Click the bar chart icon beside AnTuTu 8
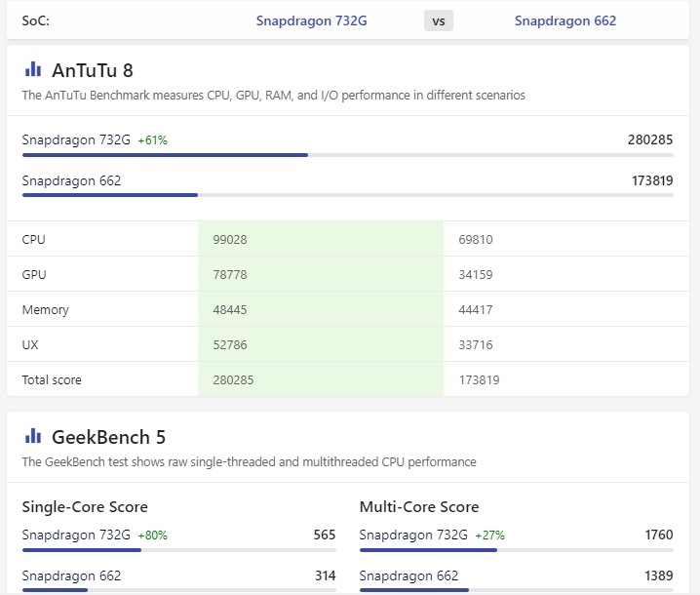This screenshot has height=595, width=700. pos(33,69)
